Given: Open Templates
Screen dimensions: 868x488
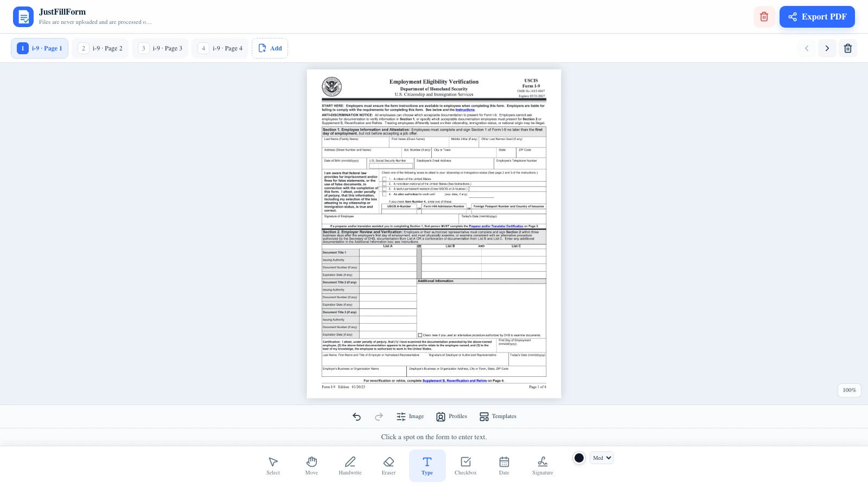Looking at the screenshot, I should 498,416.
